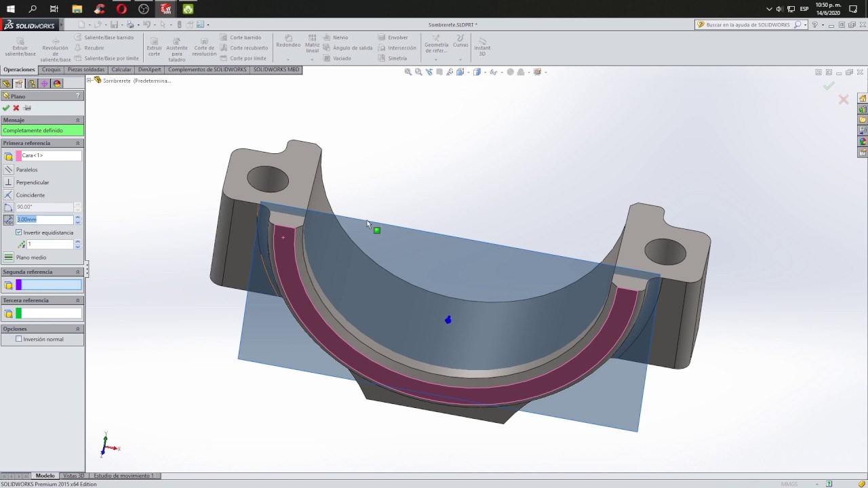This screenshot has height=488, width=868.
Task: Select the green Tercera referencia selection box
Action: (x=49, y=313)
